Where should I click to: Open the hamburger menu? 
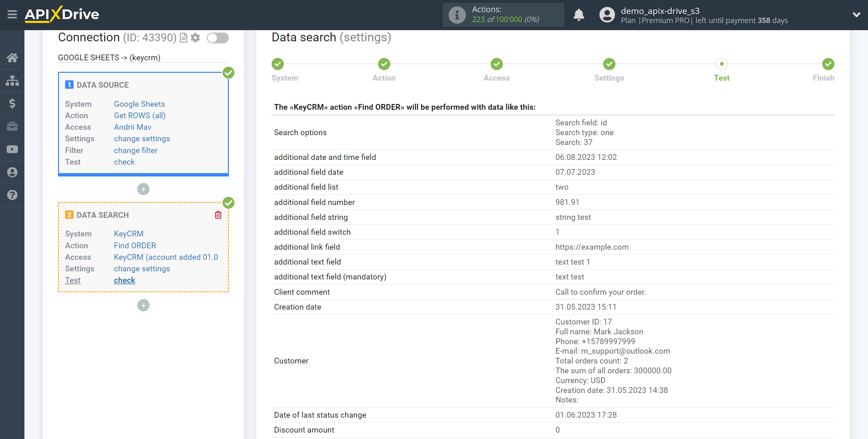(x=12, y=14)
